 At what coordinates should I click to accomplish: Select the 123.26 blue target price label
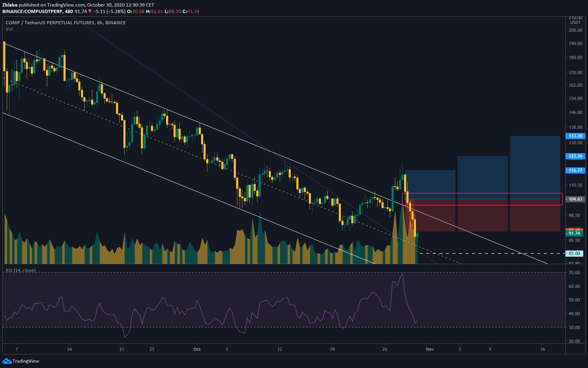tap(575, 156)
